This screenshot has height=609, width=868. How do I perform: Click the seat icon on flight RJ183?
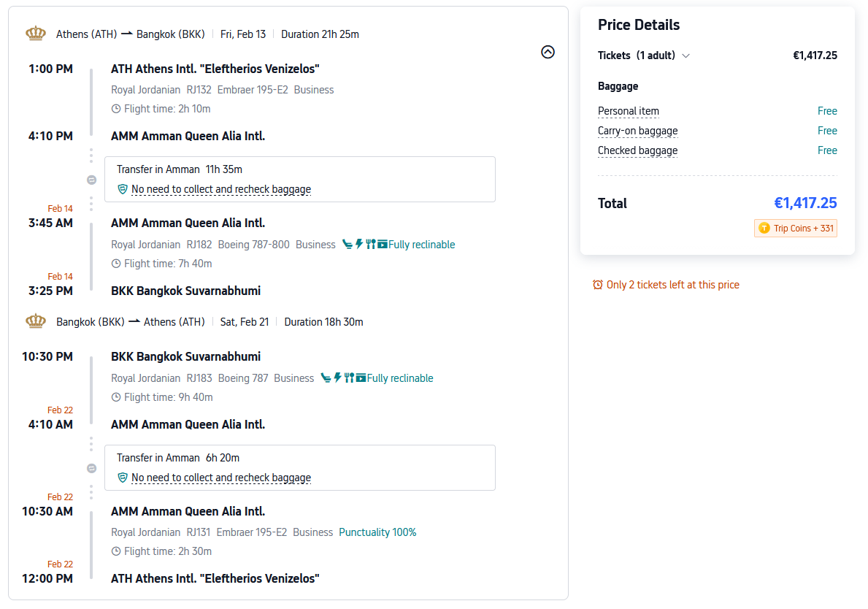pos(326,378)
